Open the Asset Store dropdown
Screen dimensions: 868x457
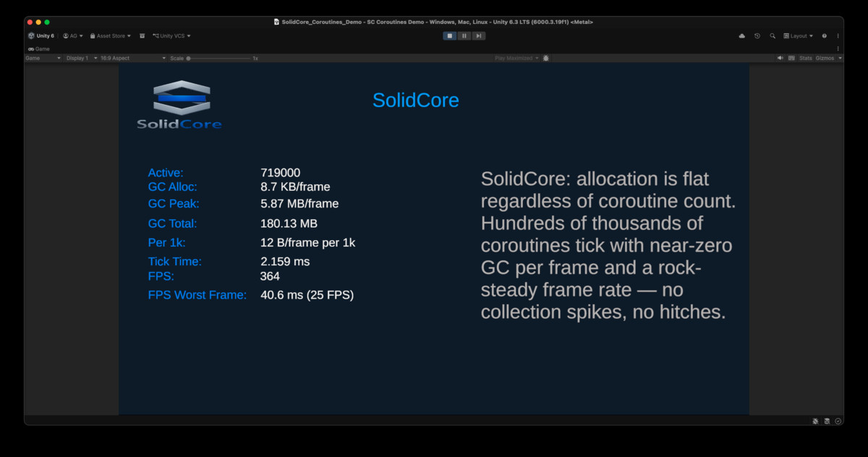coord(111,35)
